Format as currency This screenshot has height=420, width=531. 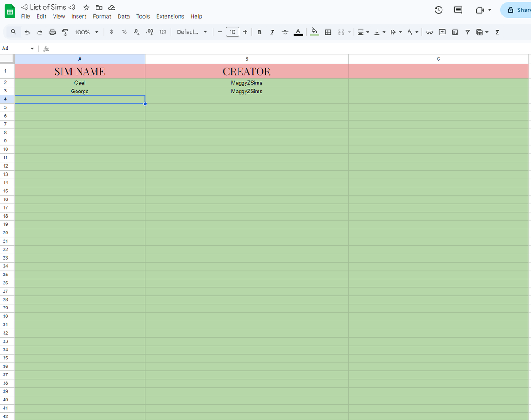point(111,32)
